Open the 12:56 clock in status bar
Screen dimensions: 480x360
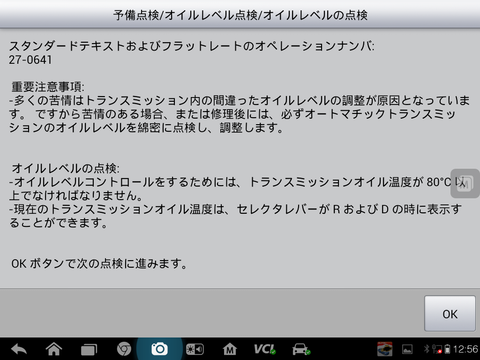[x=466, y=349]
